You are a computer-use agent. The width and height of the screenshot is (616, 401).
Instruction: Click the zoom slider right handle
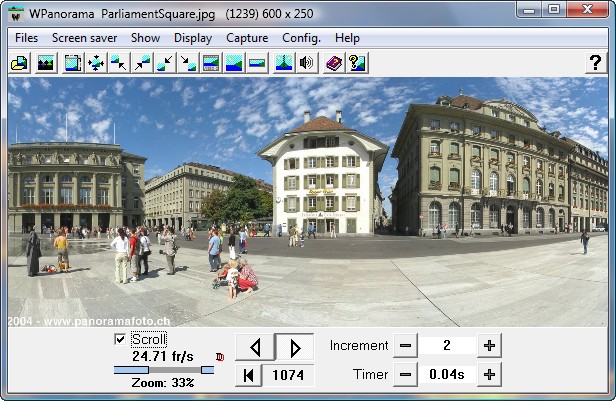(x=207, y=370)
